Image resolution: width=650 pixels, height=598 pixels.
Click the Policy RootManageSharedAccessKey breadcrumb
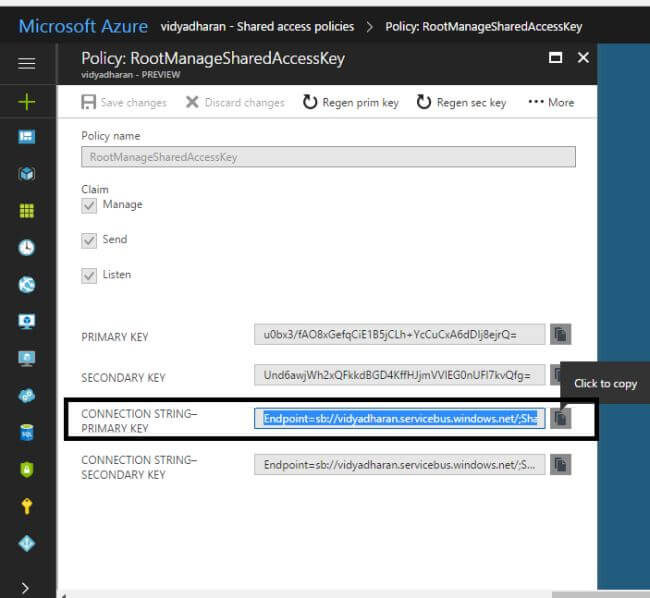484,27
